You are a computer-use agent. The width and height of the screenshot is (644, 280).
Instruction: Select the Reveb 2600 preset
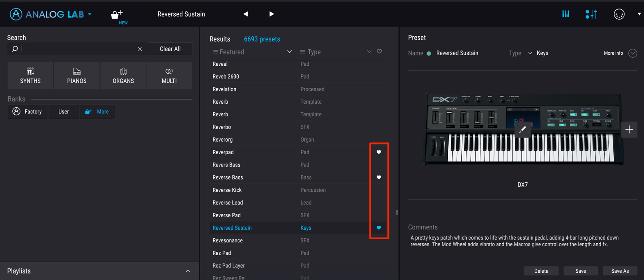pyautogui.click(x=226, y=77)
